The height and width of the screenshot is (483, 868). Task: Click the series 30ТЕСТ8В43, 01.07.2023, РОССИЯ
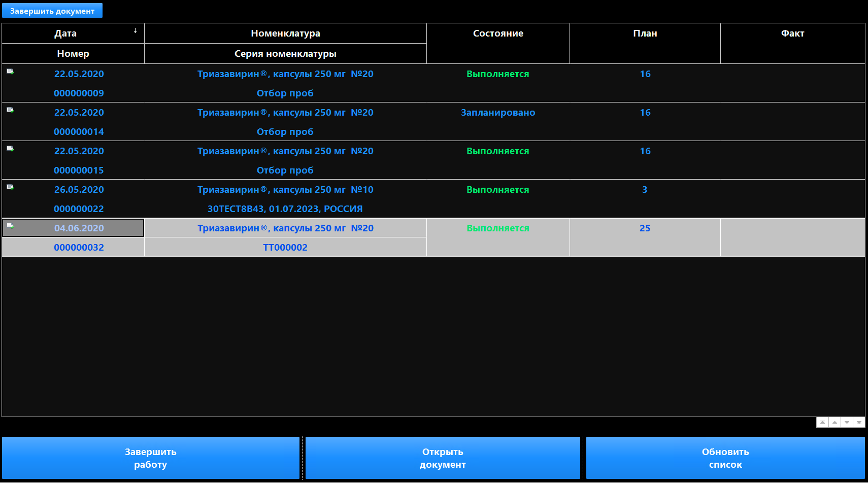pos(285,209)
